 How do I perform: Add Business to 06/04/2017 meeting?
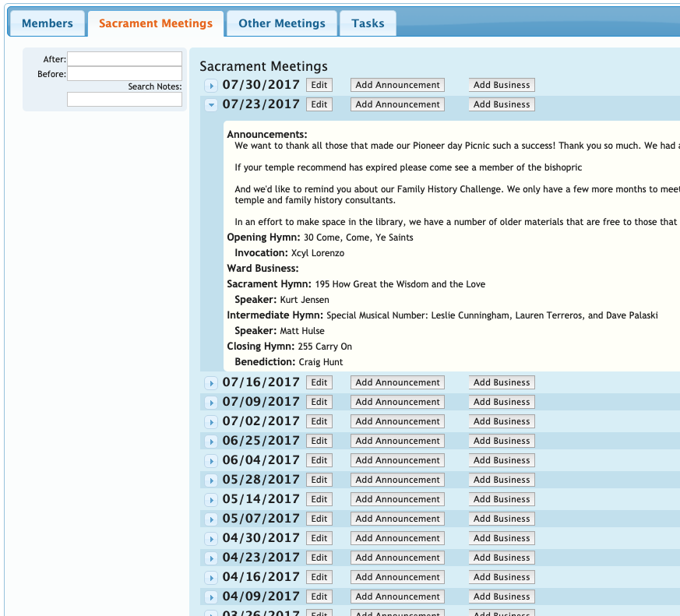[502, 460]
